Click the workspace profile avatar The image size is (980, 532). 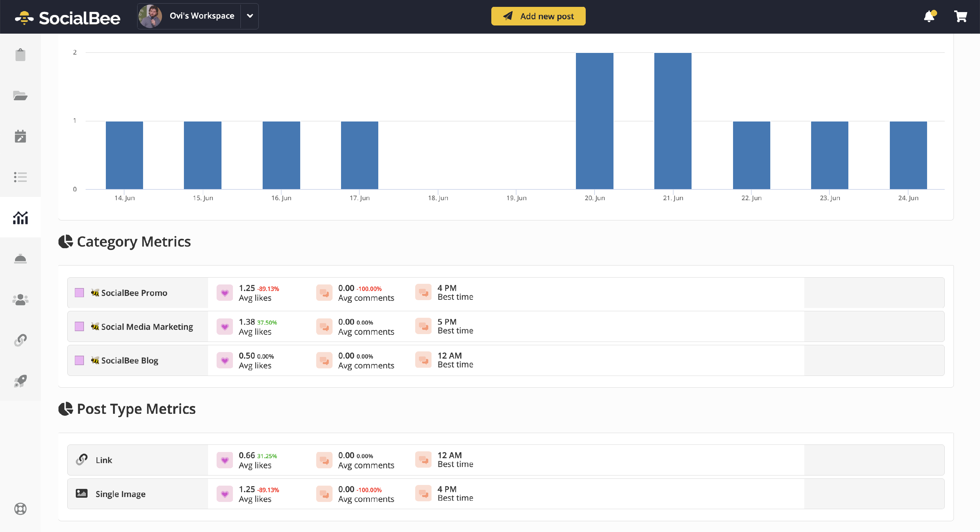click(x=150, y=16)
